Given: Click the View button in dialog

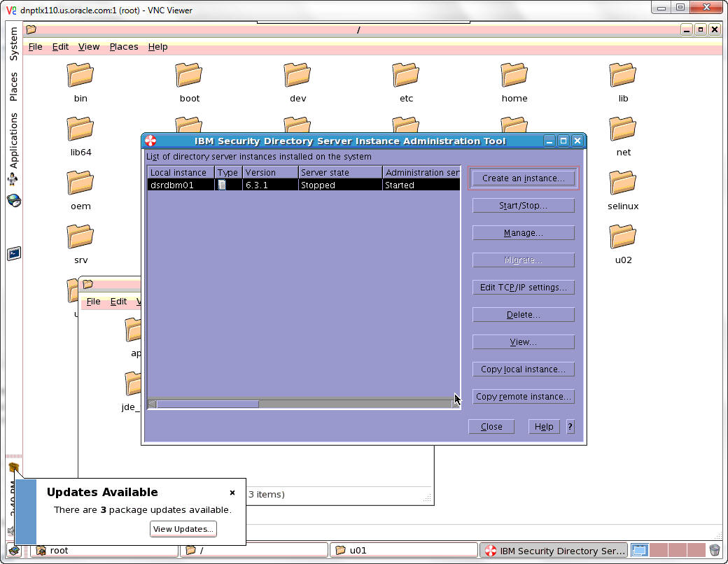Looking at the screenshot, I should click(x=524, y=342).
